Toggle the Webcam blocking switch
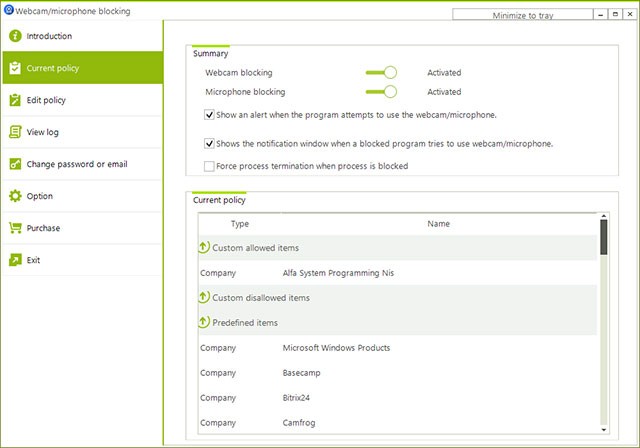Image resolution: width=640 pixels, height=448 pixels. (x=382, y=72)
